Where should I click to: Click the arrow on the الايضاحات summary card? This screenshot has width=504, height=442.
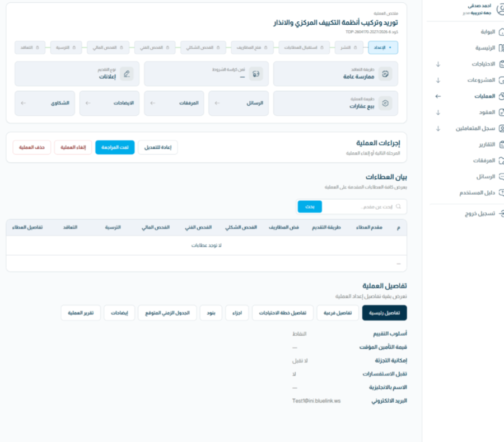point(88,103)
